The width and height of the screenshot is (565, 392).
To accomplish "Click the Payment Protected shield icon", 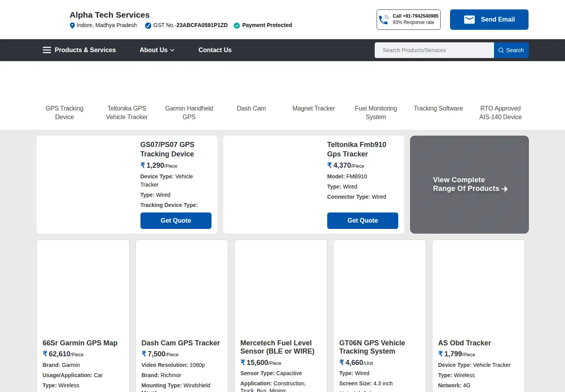I will [237, 25].
